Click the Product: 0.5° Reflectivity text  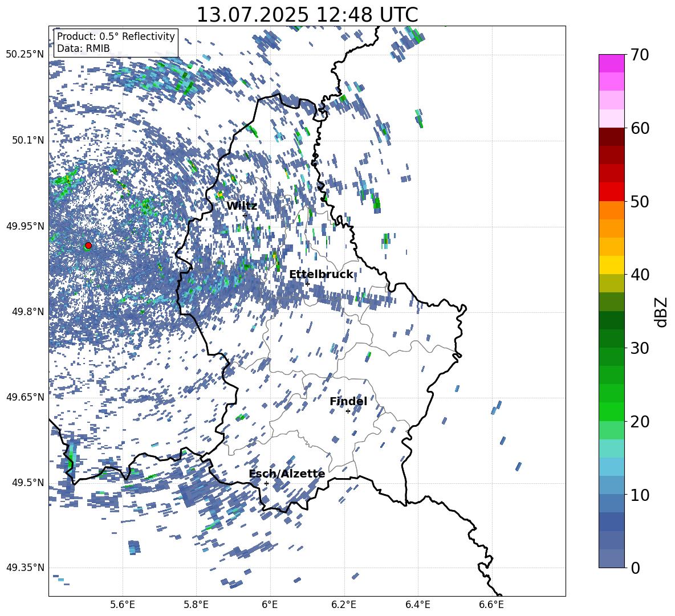tap(116, 36)
